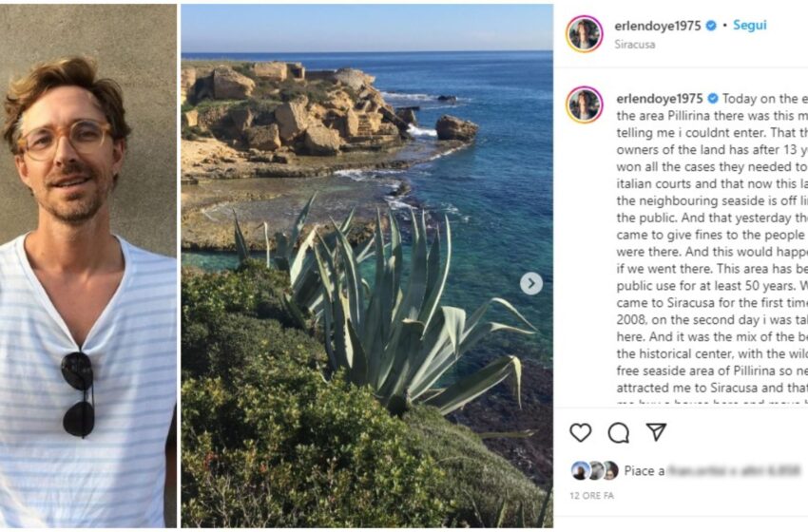Advance to the next photo with the carousel arrow

531,283
